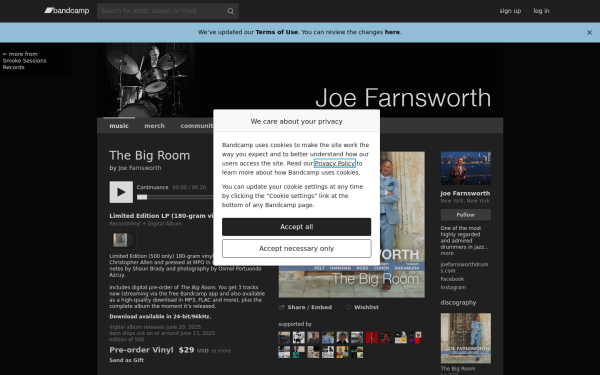Click Send as Gift
Image resolution: width=600 pixels, height=375 pixels.
click(x=127, y=360)
